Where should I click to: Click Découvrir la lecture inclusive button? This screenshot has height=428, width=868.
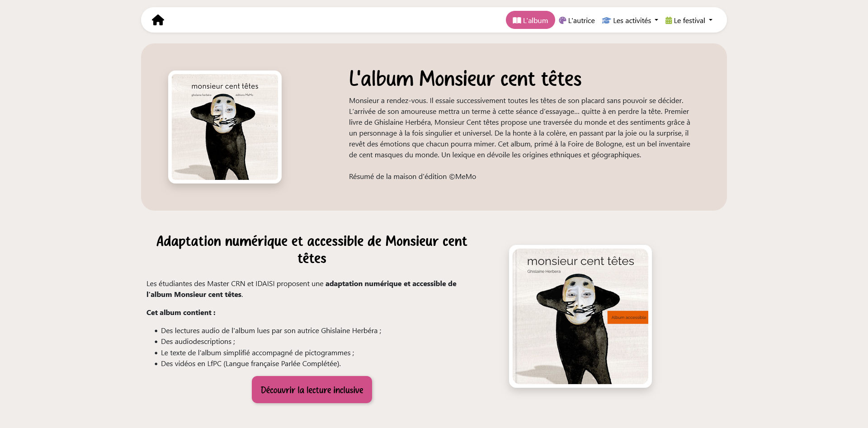312,390
